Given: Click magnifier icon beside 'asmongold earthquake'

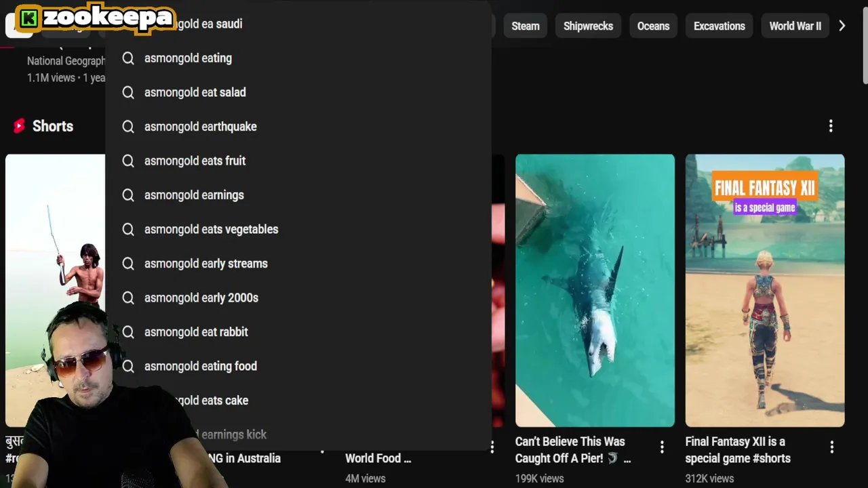Looking at the screenshot, I should pos(128,127).
